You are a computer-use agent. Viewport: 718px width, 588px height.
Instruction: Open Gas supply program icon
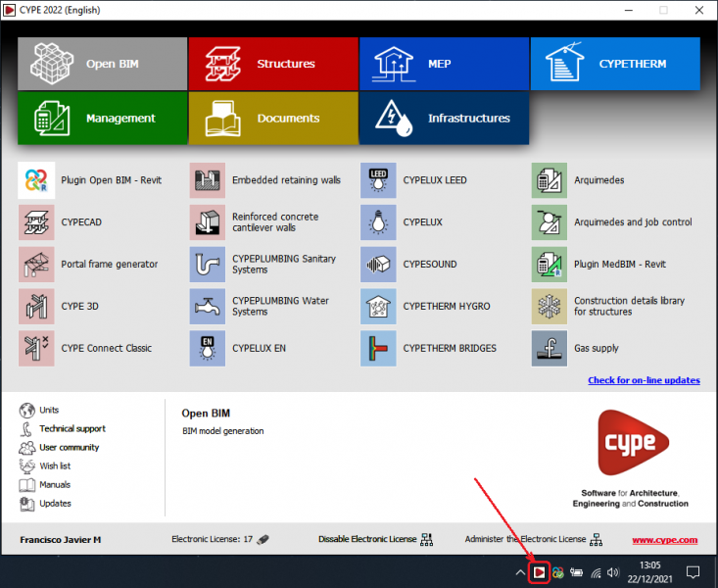coord(550,349)
